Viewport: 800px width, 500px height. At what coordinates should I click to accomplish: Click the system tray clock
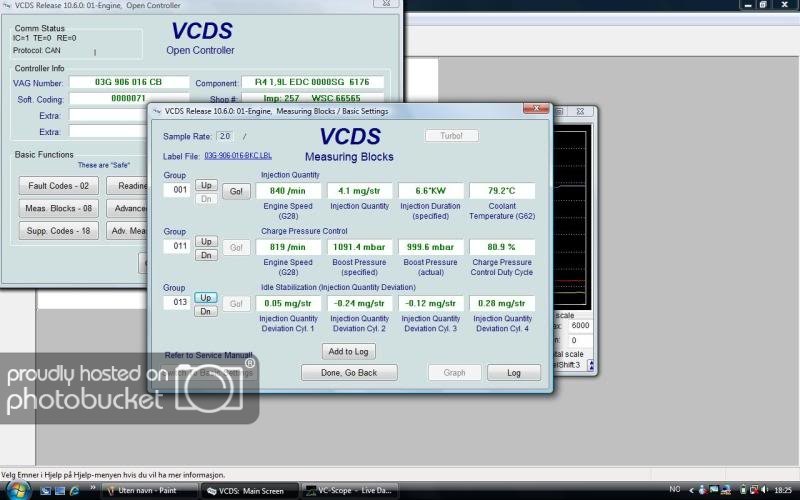[780, 491]
